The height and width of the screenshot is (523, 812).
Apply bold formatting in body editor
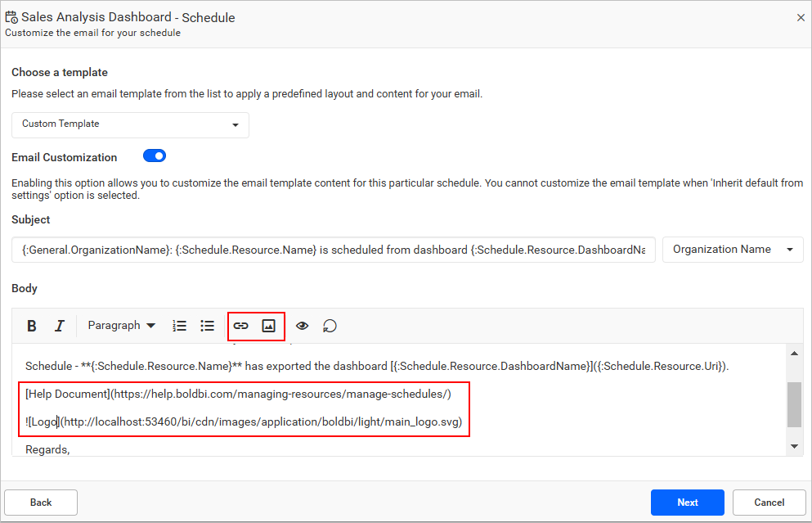point(32,326)
